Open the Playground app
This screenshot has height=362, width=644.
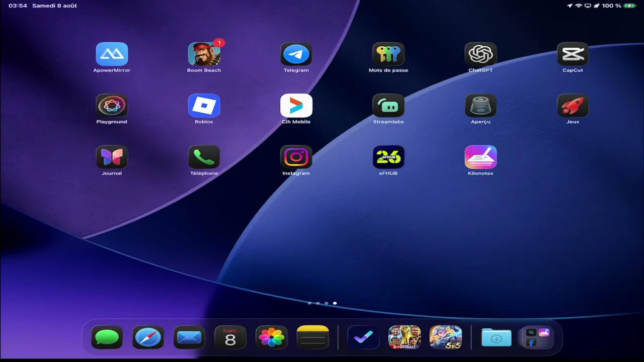(112, 106)
